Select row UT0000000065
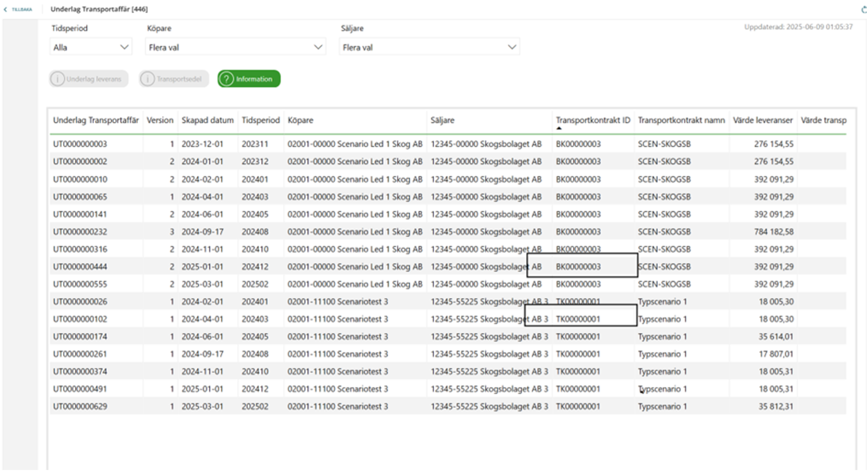868x471 pixels. tap(448, 196)
